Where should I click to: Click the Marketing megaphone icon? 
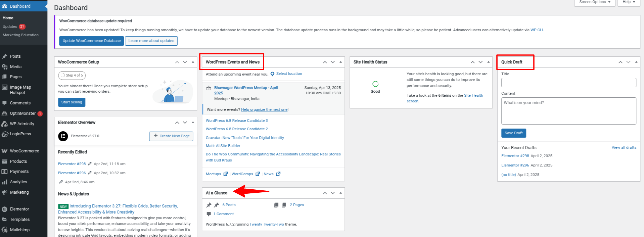pos(5,192)
